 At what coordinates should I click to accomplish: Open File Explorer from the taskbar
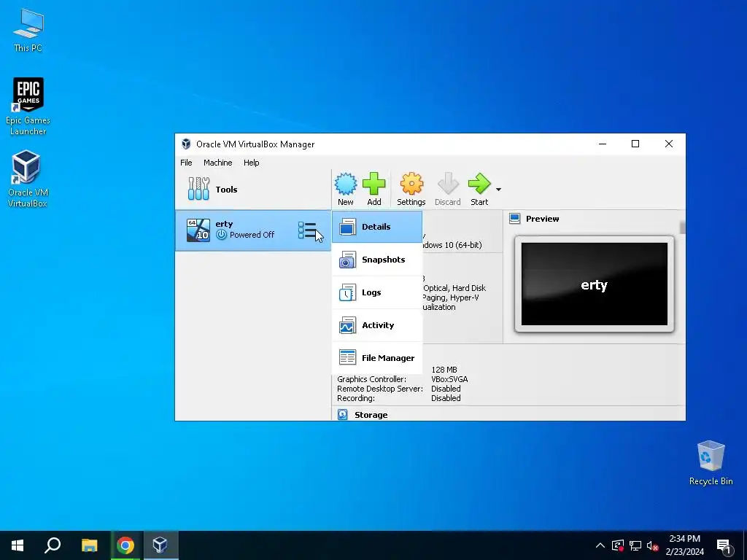point(89,545)
